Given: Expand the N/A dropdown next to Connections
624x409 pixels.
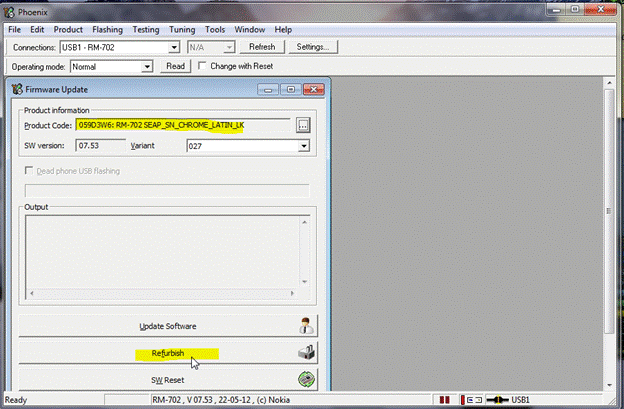Looking at the screenshot, I should (x=229, y=47).
